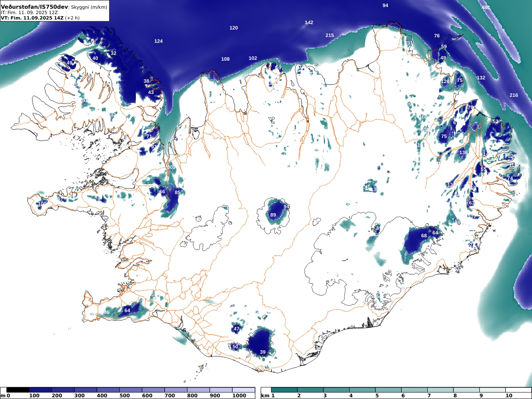Click the 142 value over the northern sea

point(309,22)
